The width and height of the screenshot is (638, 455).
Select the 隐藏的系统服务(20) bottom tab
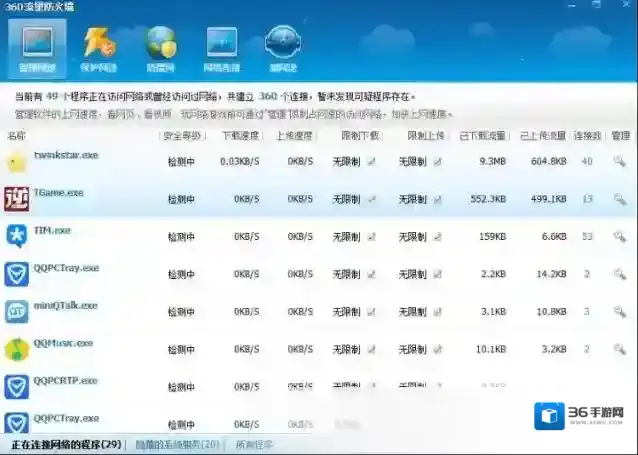177,444
